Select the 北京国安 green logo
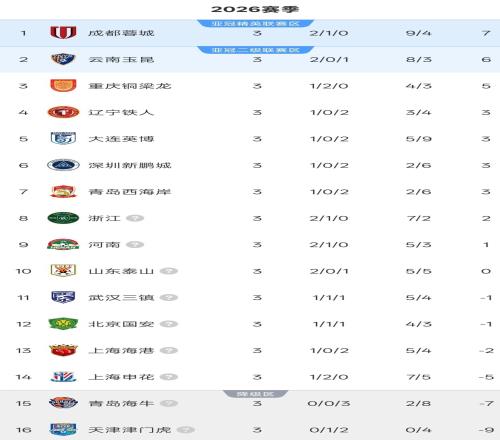Viewport: 500px width, 440px height. (x=63, y=324)
